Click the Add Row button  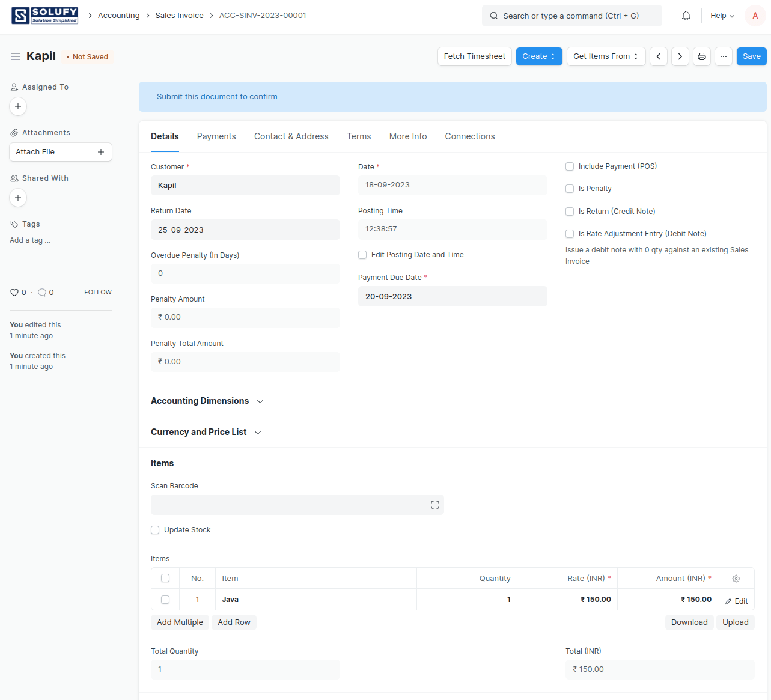[234, 622]
